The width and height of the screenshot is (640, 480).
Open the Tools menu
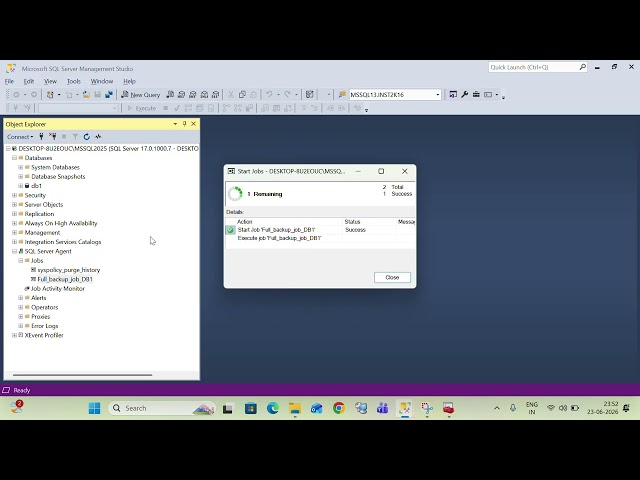pyautogui.click(x=74, y=81)
